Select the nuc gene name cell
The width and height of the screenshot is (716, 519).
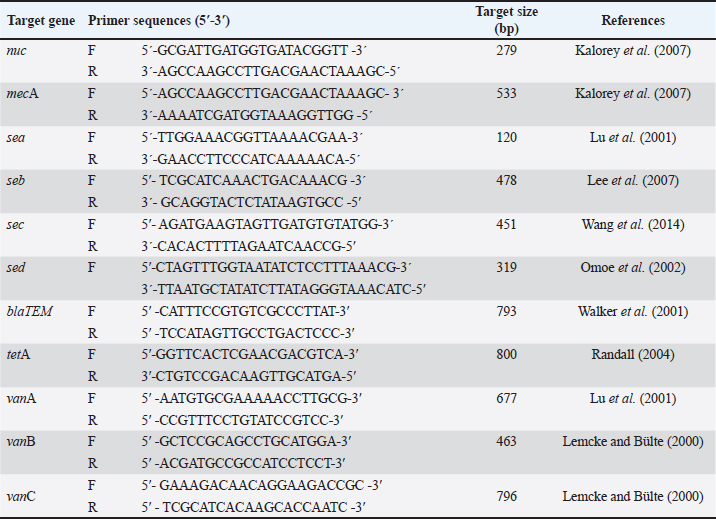[18, 48]
